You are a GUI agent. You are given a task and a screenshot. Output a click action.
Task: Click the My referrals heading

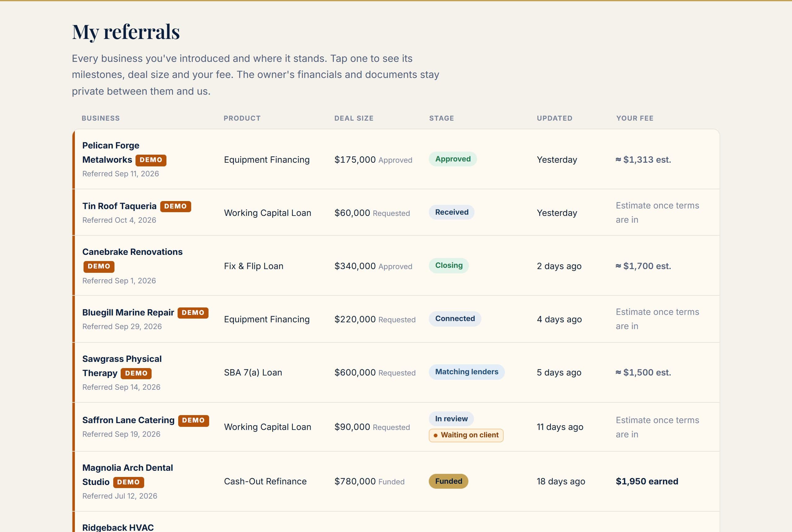point(126,32)
